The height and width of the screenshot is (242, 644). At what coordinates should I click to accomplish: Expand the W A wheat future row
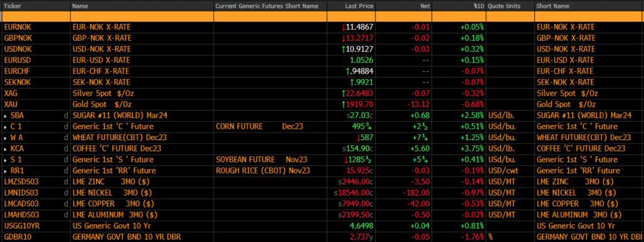click(x=5, y=138)
